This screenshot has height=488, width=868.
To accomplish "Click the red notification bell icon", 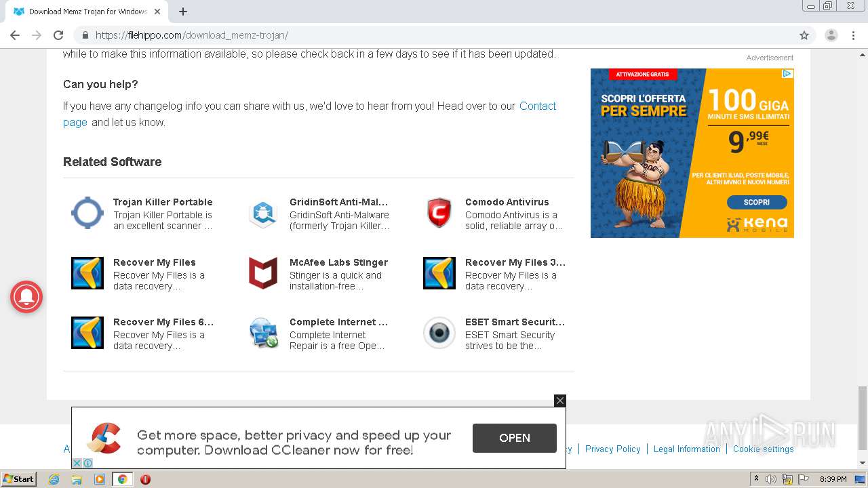I will pyautogui.click(x=26, y=296).
